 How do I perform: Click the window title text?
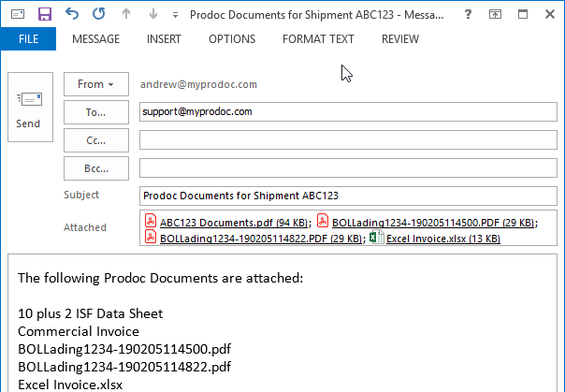click(317, 15)
